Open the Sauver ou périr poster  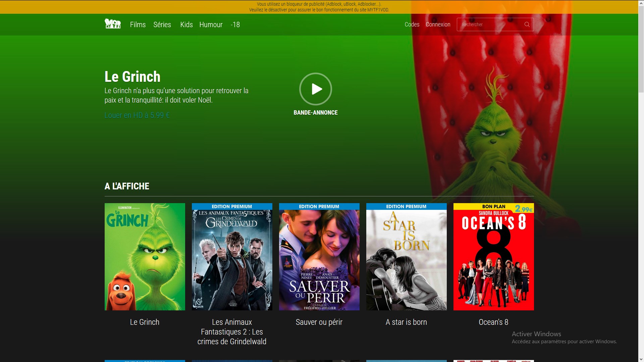pyautogui.click(x=319, y=257)
